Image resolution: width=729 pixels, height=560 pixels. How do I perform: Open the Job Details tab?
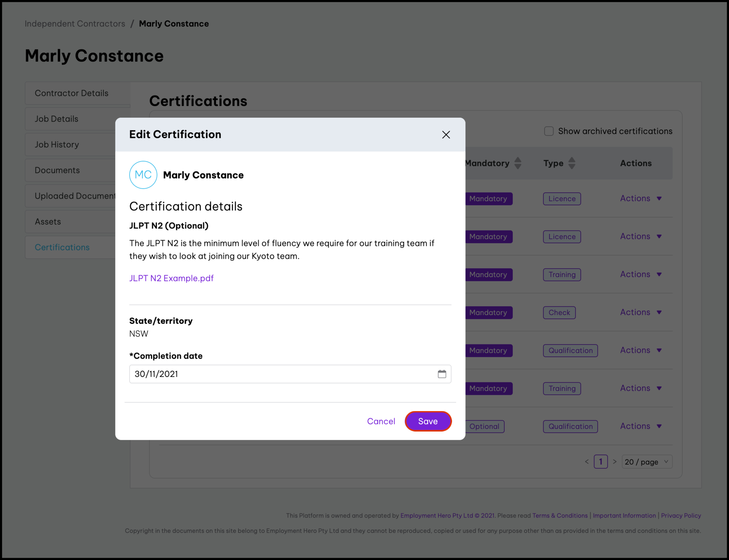[x=57, y=119]
